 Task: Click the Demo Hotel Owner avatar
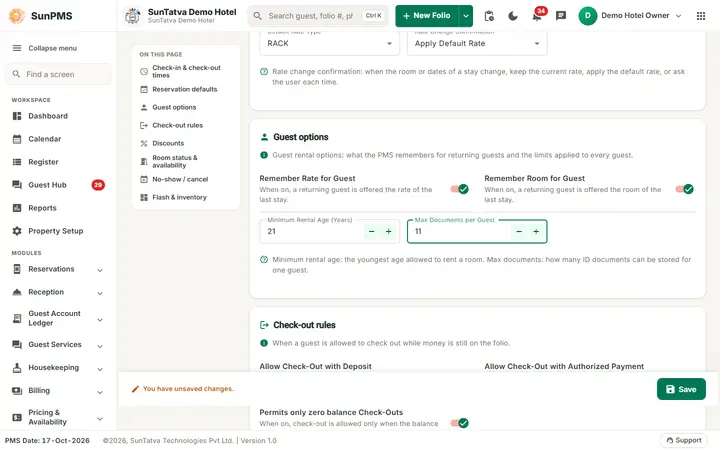[587, 16]
